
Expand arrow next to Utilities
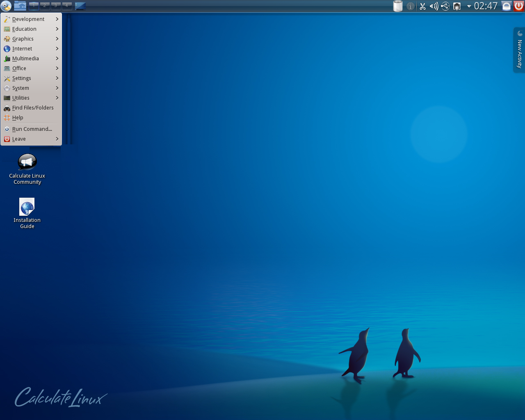57,98
